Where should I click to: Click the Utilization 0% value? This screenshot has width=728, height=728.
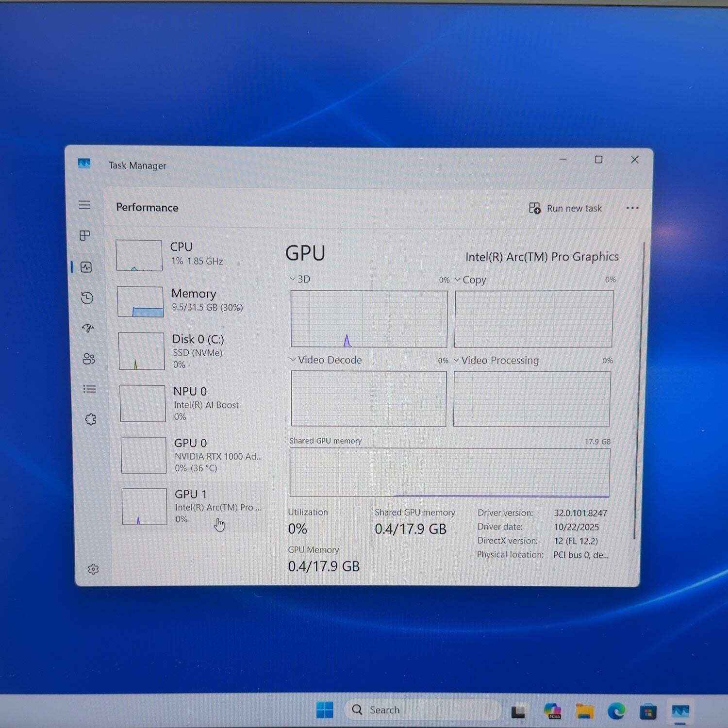pyautogui.click(x=298, y=529)
